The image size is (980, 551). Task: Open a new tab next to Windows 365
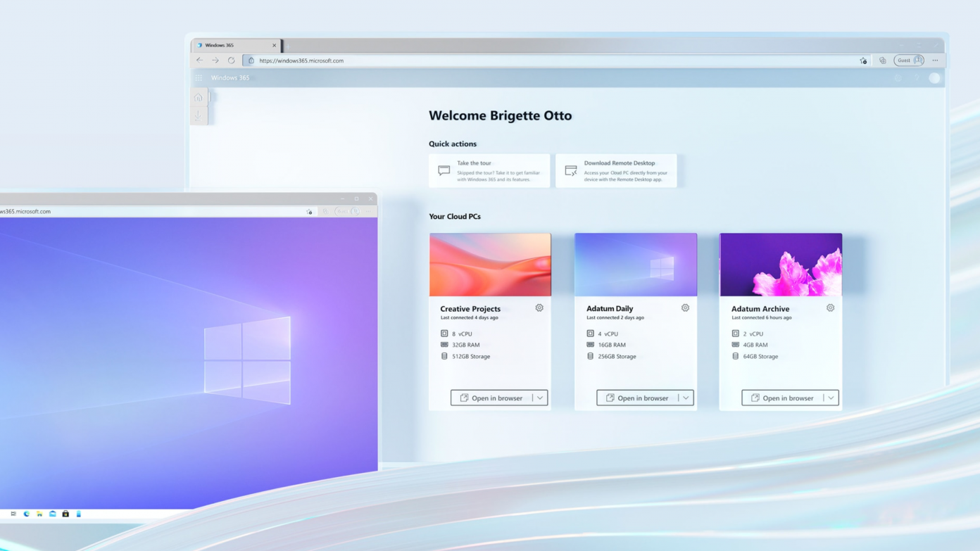point(287,46)
